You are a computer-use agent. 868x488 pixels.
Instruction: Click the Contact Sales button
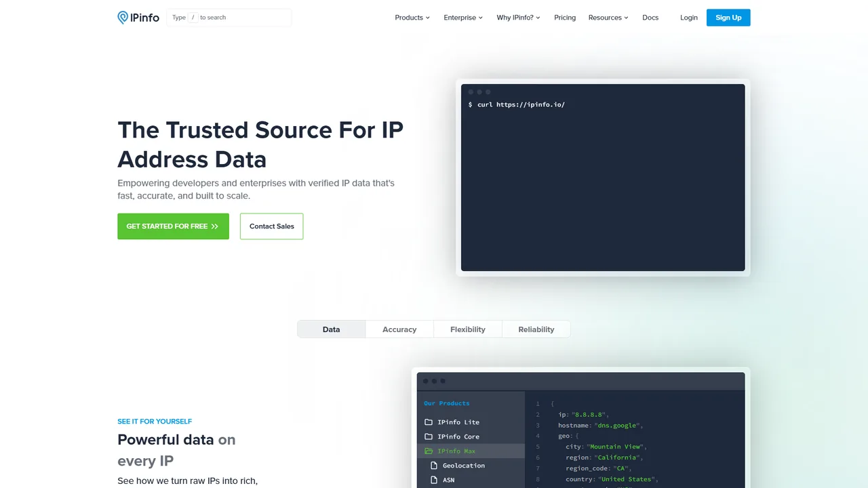coord(271,226)
